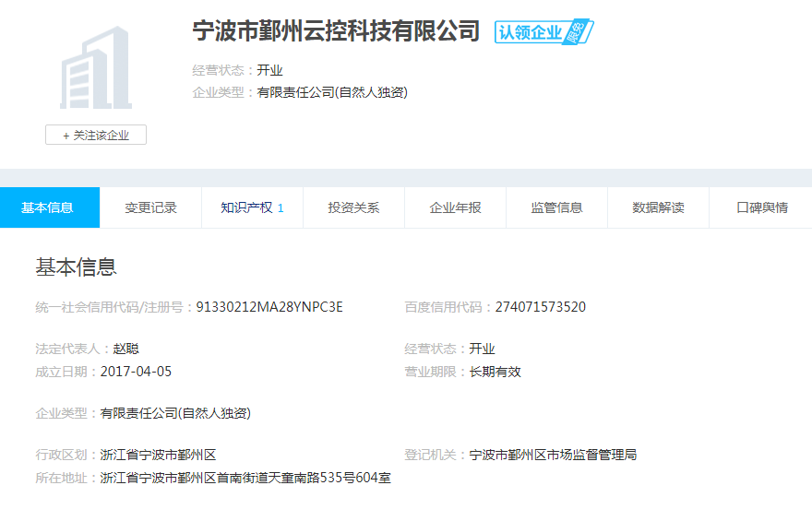Click the establishment date 2017-04-05
Viewport: 812px width, 521px height.
pos(136,372)
